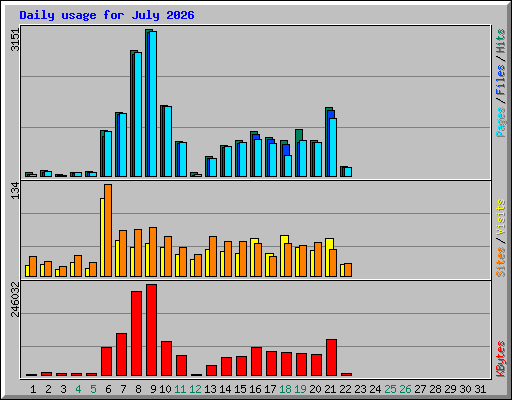Click day label "10" on the axis
This screenshot has height=400, width=512.
(x=165, y=389)
